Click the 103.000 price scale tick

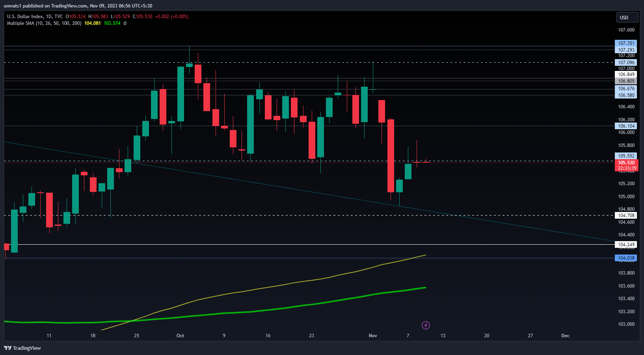point(626,324)
